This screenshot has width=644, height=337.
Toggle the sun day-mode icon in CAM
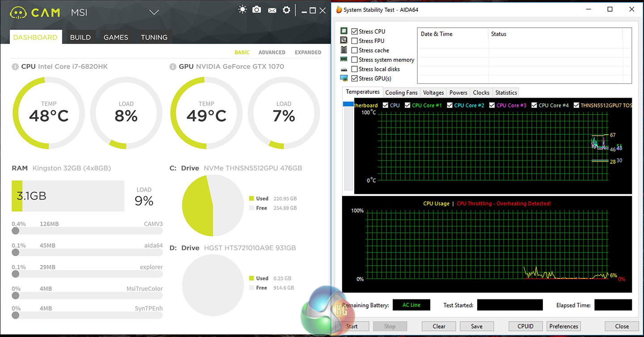[242, 9]
